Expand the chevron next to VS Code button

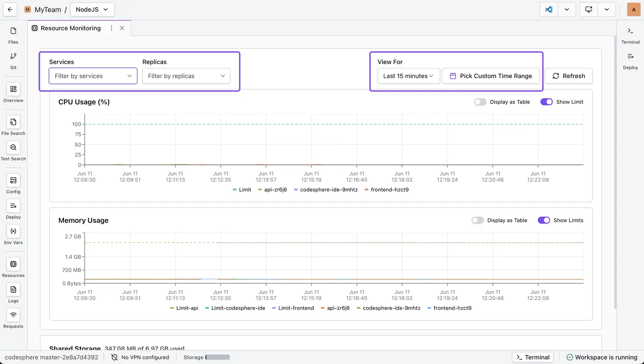click(x=567, y=9)
